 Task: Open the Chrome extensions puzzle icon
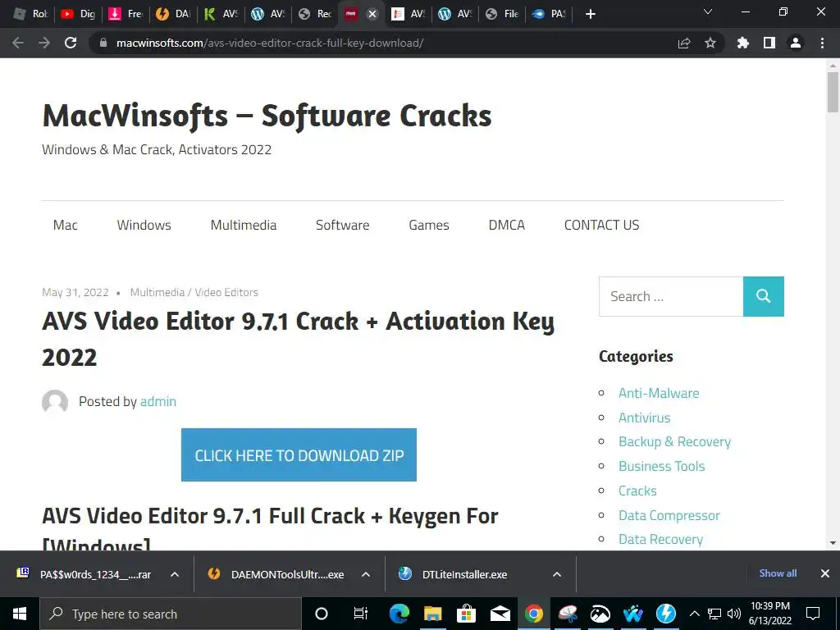pyautogui.click(x=743, y=43)
